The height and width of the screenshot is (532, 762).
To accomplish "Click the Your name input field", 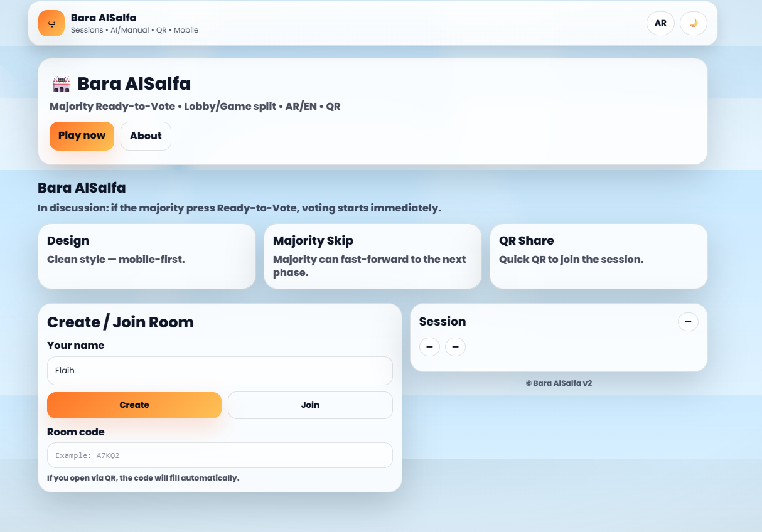I will tap(220, 371).
